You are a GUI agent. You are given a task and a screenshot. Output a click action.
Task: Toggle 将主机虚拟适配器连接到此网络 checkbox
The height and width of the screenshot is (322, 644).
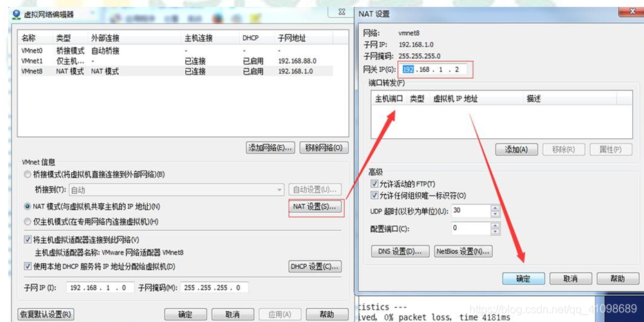[x=28, y=240]
